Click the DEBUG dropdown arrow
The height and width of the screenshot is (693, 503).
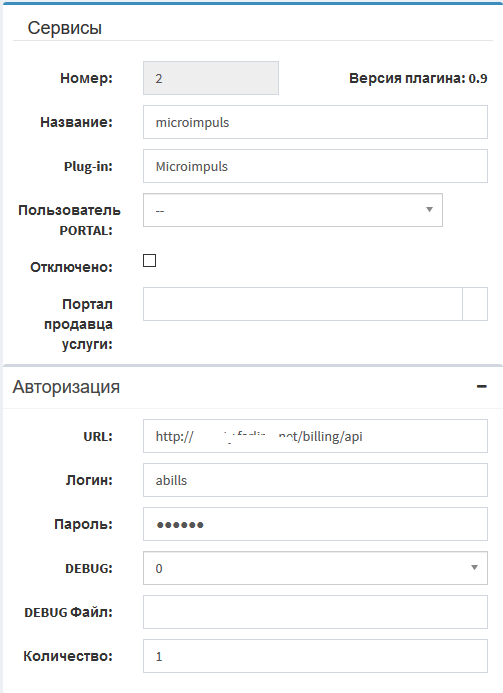point(474,567)
